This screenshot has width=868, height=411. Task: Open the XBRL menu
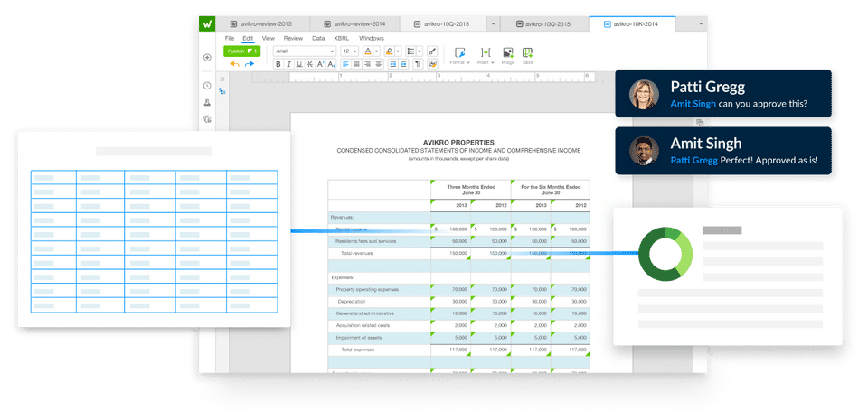[342, 38]
